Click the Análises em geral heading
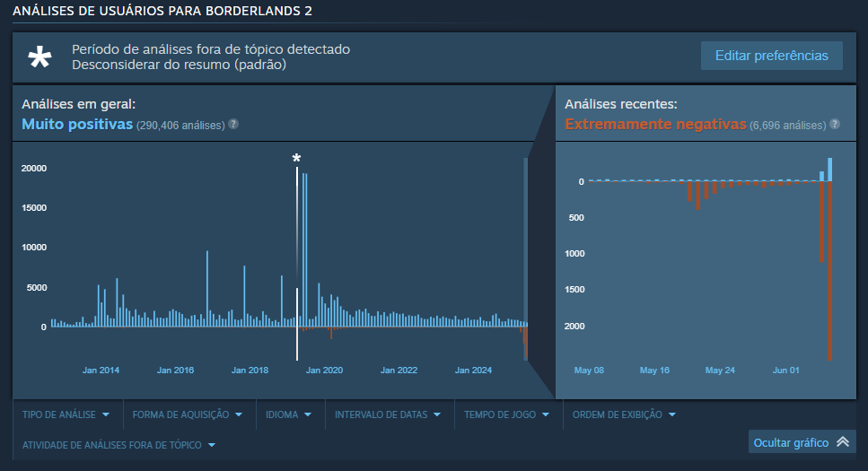 coord(79,104)
